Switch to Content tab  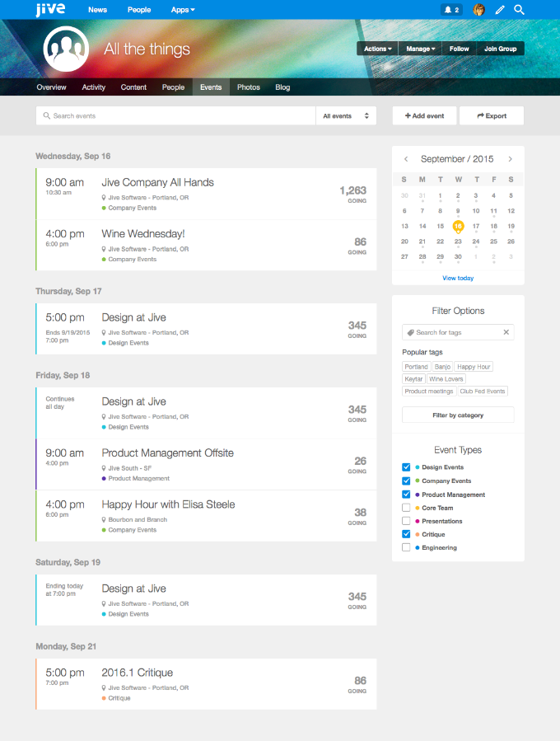133,87
